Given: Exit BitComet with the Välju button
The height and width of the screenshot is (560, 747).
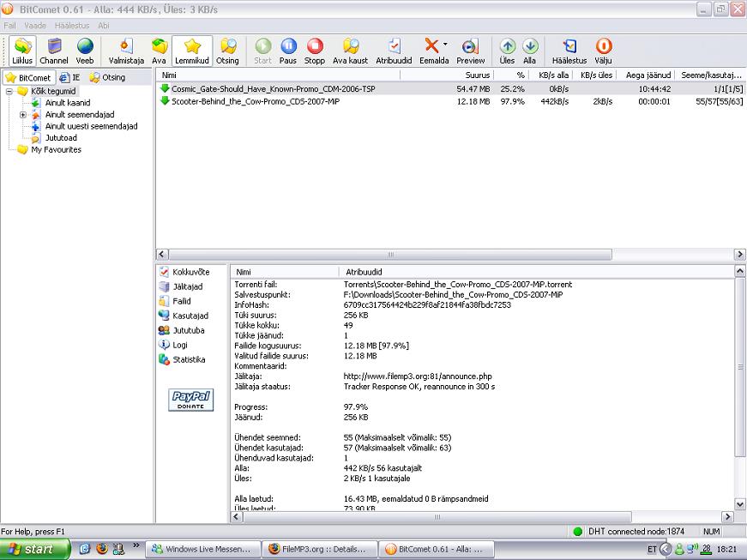Looking at the screenshot, I should [x=603, y=51].
